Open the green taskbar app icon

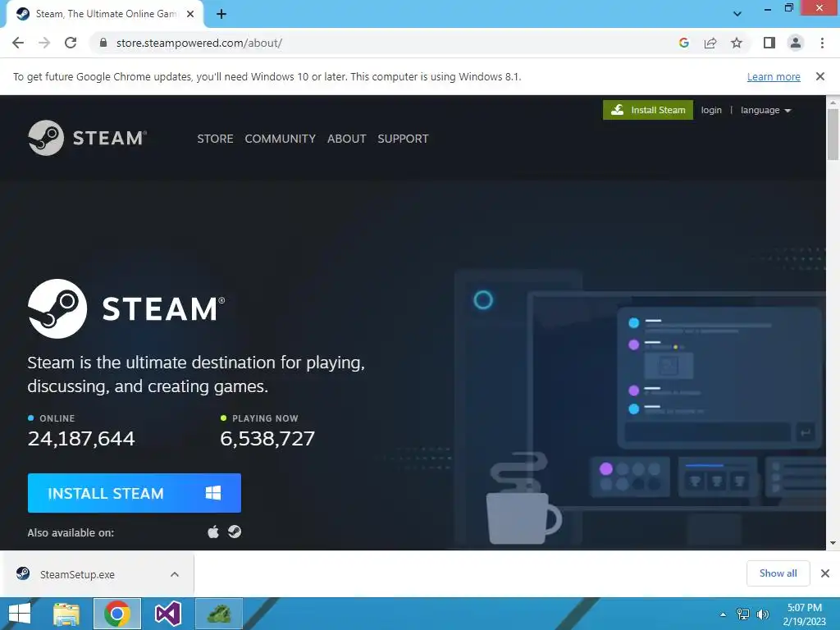pyautogui.click(x=219, y=614)
